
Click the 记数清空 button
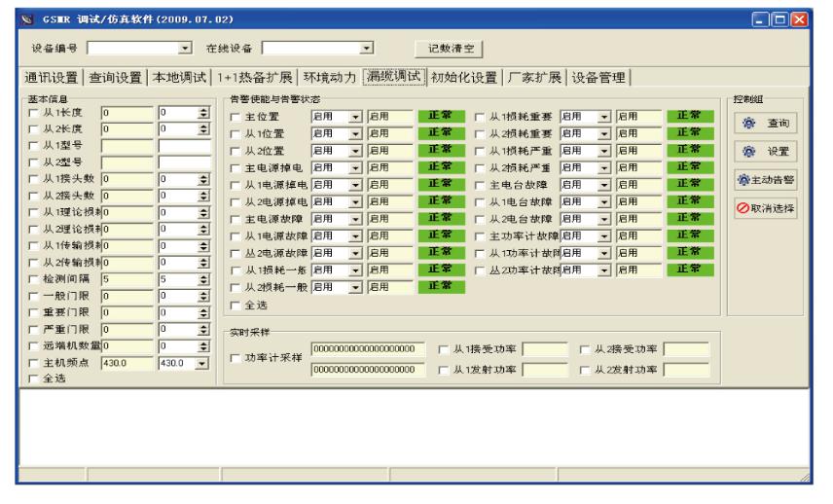pos(450,47)
